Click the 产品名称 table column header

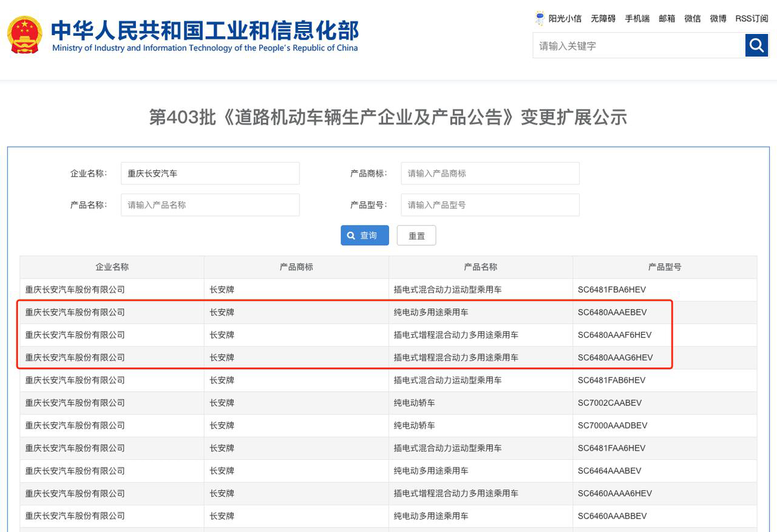481,267
